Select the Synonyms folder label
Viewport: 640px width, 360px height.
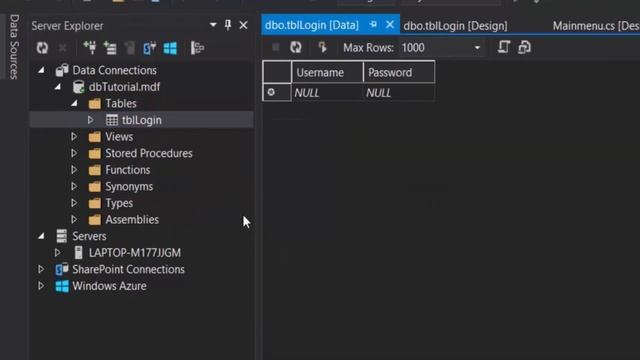click(x=129, y=187)
